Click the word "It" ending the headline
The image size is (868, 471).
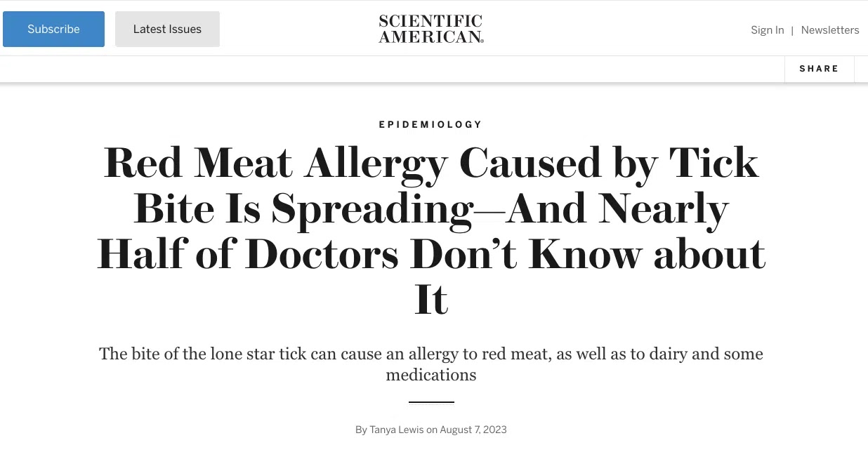click(431, 300)
